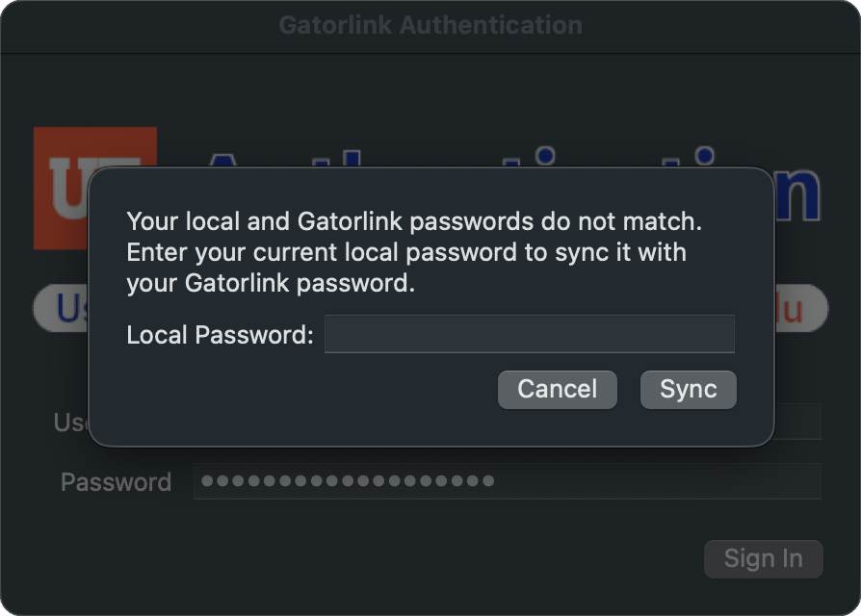Click the visible edge of the Username field

tap(798, 422)
